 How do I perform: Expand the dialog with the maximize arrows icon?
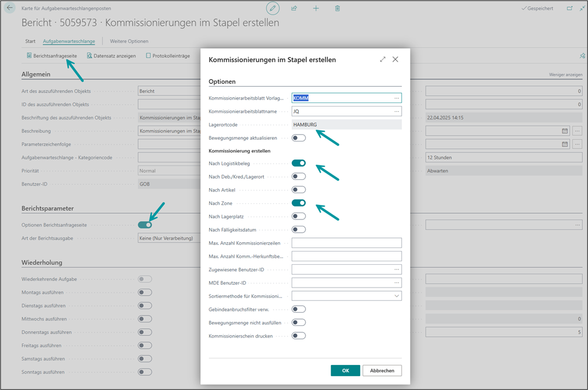pos(382,59)
